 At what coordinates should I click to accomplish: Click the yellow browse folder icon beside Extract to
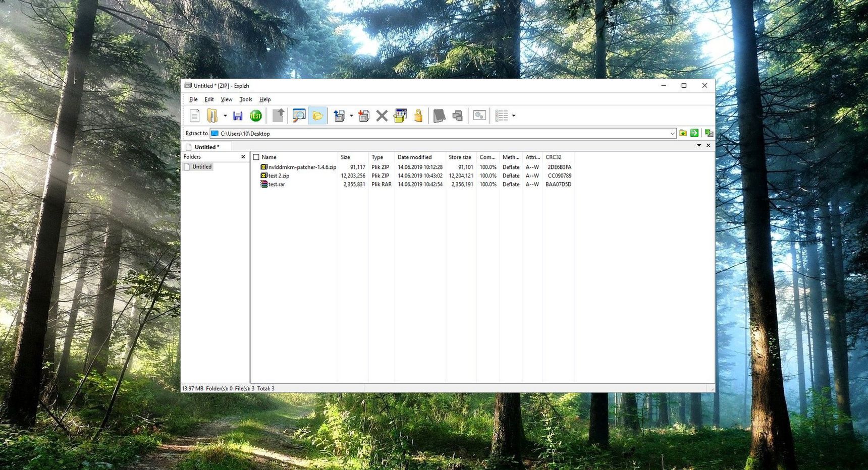coord(683,133)
